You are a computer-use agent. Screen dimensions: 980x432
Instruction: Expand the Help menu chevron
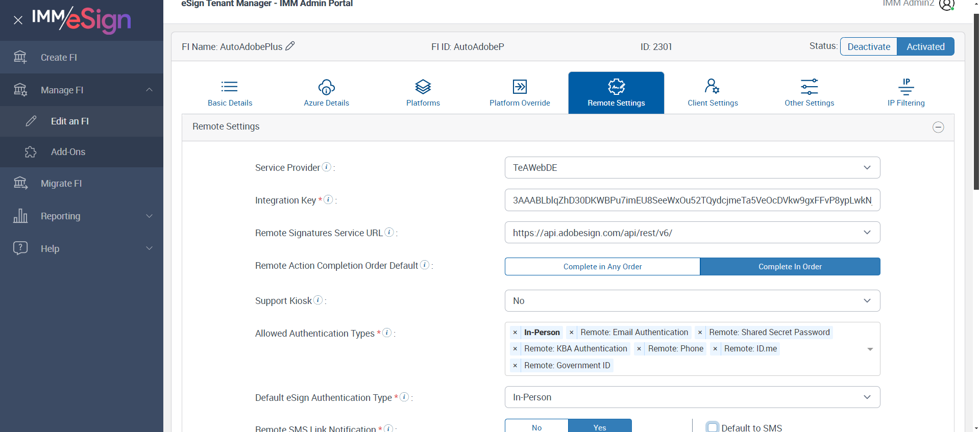(x=149, y=248)
